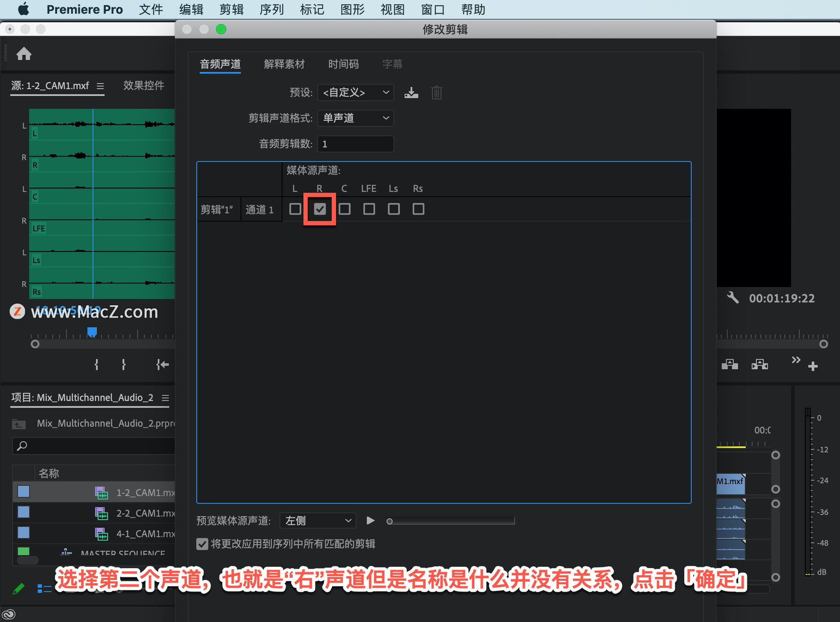Open the Source panel hamburger menu
Viewport: 840px width, 622px height.
pos(100,86)
